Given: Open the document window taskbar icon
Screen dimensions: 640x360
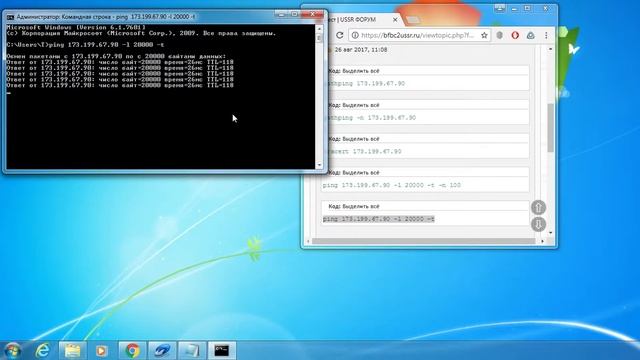Looking at the screenshot, I should pos(191,351).
